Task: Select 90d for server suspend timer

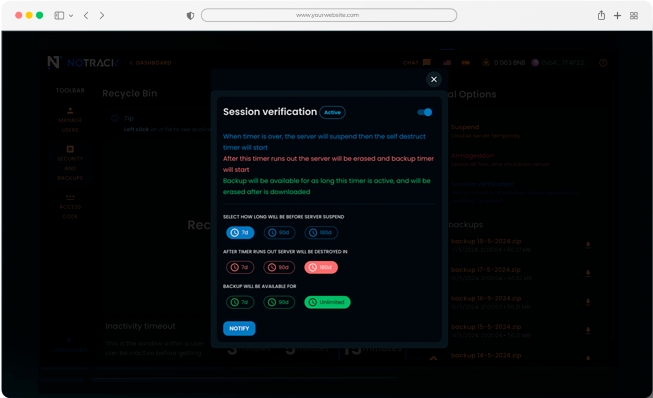Action: pyautogui.click(x=279, y=233)
